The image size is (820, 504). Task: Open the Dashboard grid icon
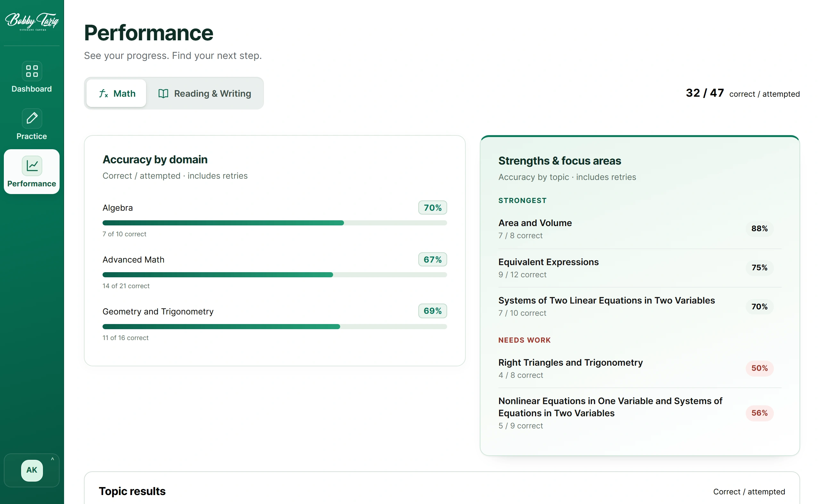pyautogui.click(x=32, y=71)
